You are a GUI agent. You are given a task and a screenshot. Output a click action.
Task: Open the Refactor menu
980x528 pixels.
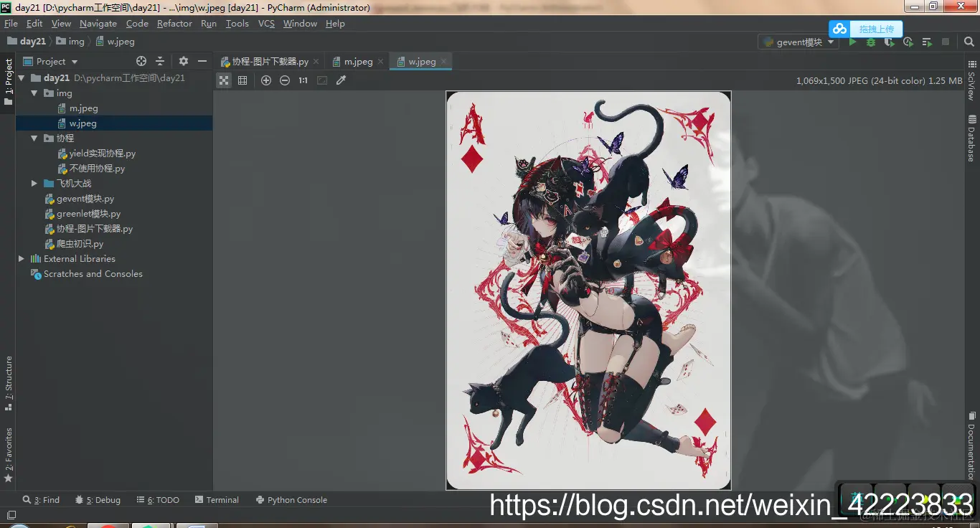coord(174,24)
